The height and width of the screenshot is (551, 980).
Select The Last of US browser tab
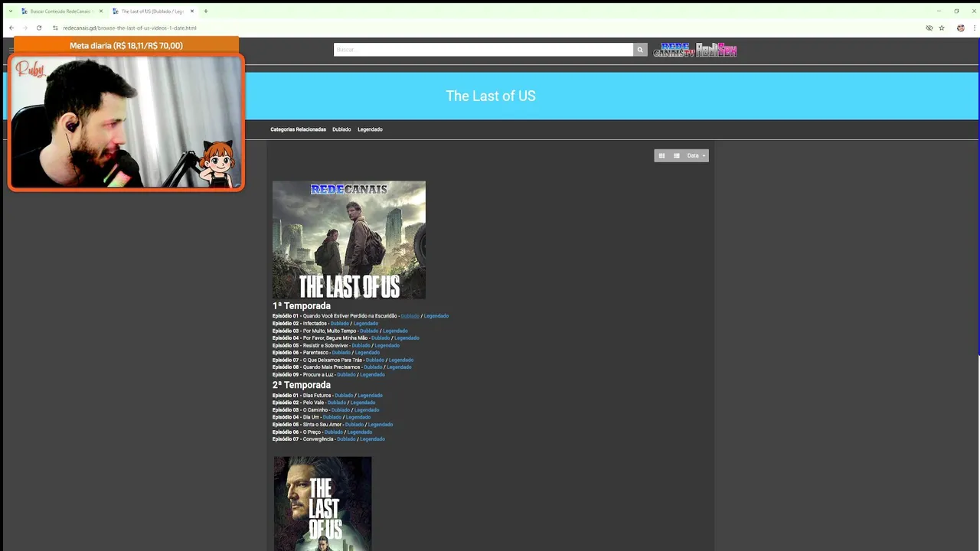coord(152,11)
